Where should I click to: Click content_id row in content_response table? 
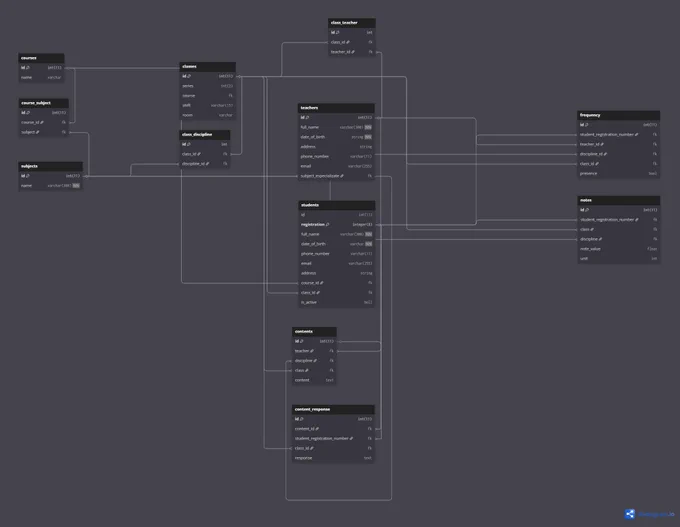(333, 429)
